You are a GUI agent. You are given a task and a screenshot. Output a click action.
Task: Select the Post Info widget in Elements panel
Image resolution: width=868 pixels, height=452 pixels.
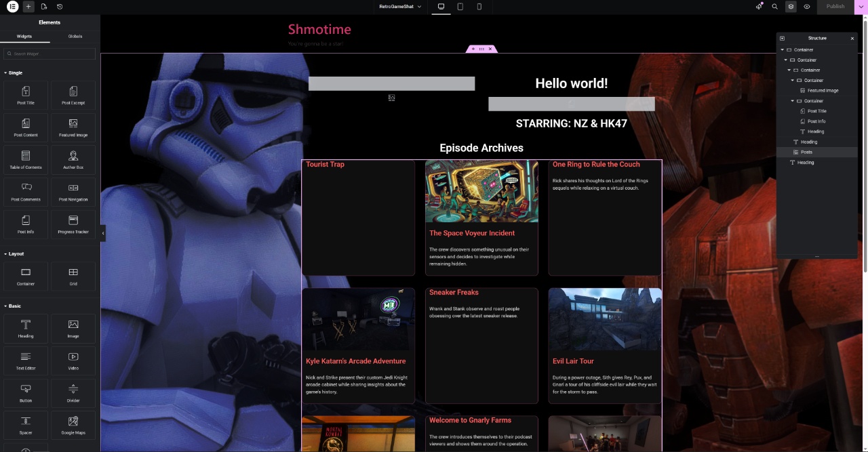tap(26, 224)
